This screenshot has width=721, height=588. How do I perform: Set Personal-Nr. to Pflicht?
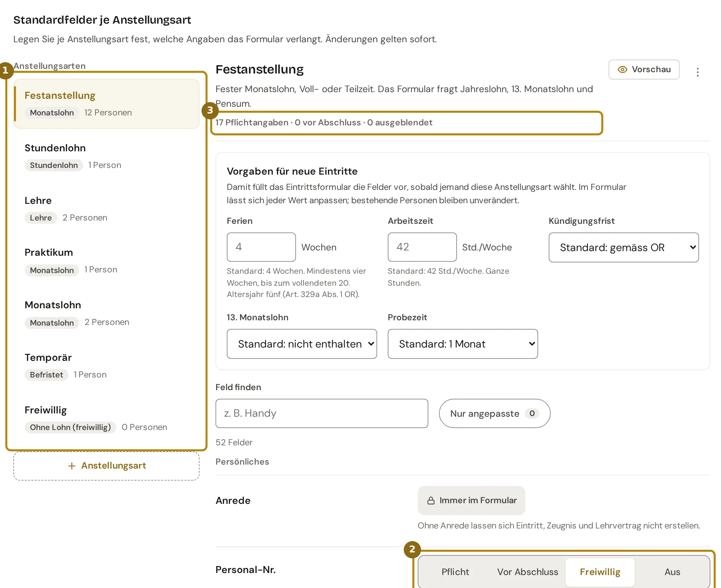[x=455, y=572]
